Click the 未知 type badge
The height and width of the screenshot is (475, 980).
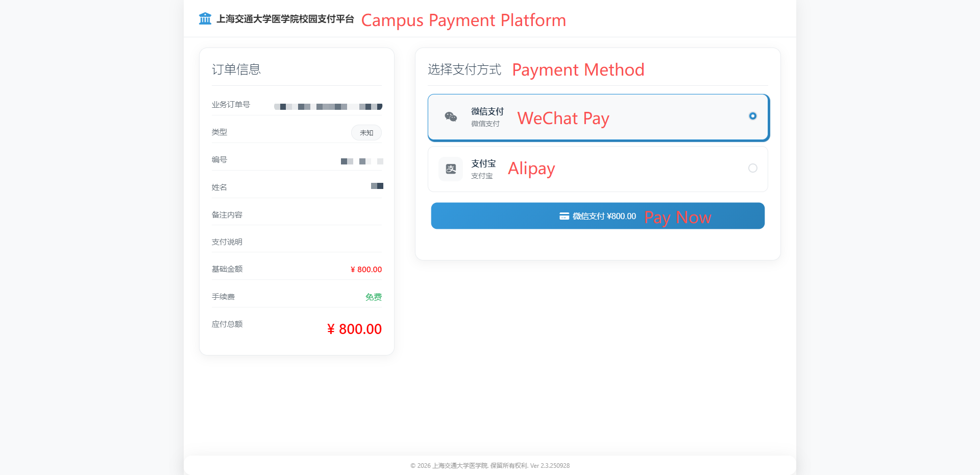click(366, 133)
